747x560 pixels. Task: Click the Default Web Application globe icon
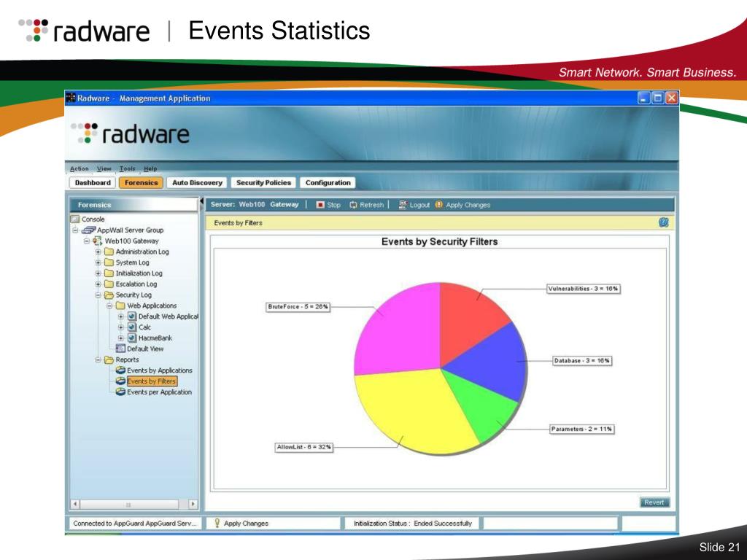tap(132, 316)
